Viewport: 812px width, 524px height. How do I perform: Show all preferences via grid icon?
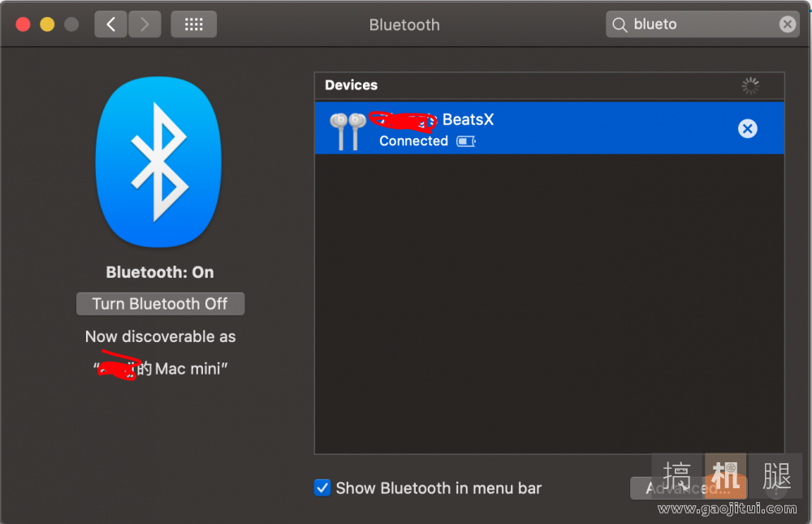pos(194,24)
